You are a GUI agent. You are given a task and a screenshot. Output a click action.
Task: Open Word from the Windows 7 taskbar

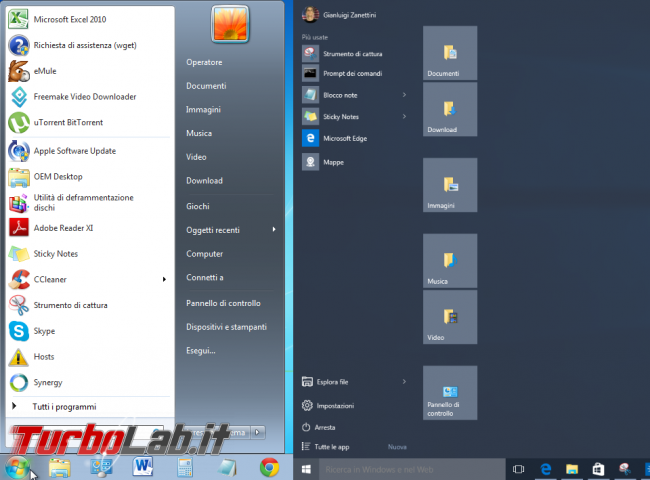pyautogui.click(x=143, y=467)
